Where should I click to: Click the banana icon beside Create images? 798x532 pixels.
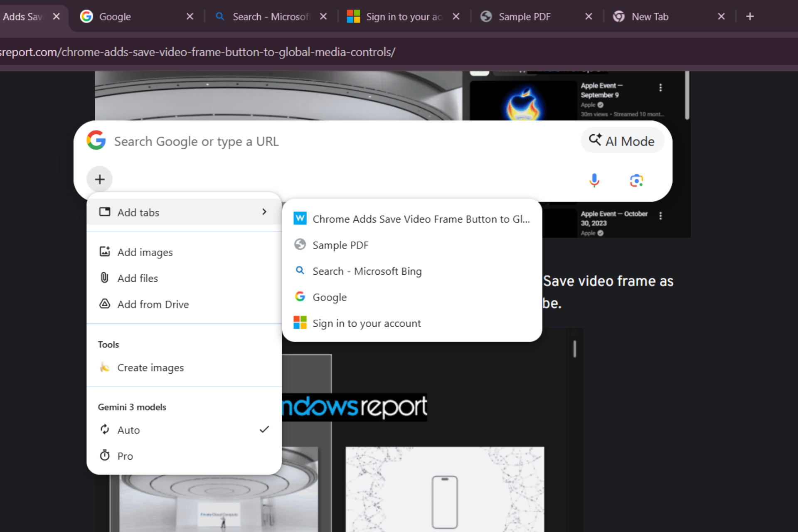(x=105, y=367)
